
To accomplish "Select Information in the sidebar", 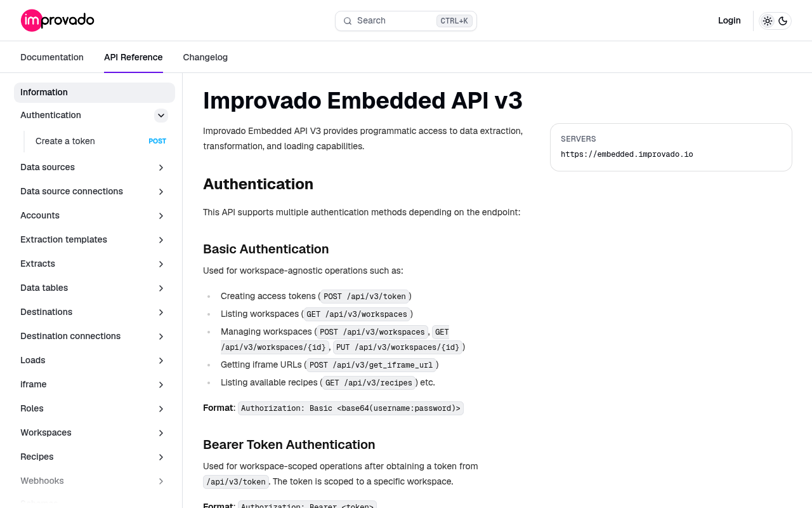I will (x=95, y=93).
